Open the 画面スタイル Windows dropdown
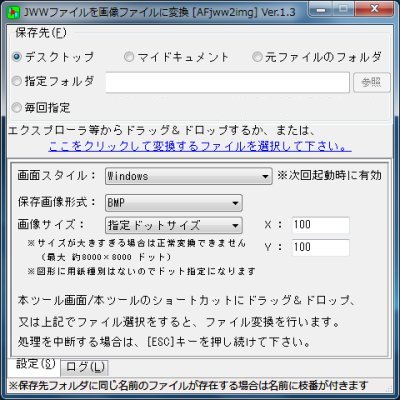This screenshot has height=400, width=400. 188,176
